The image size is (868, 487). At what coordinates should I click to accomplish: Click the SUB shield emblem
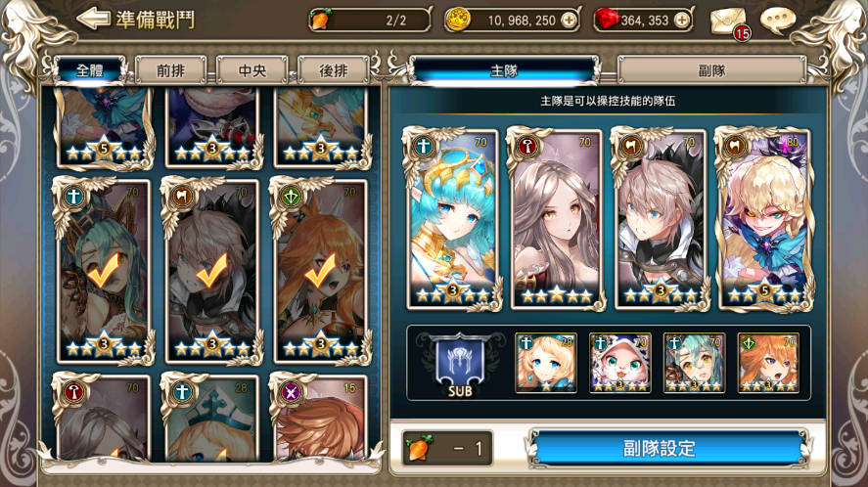[460, 364]
